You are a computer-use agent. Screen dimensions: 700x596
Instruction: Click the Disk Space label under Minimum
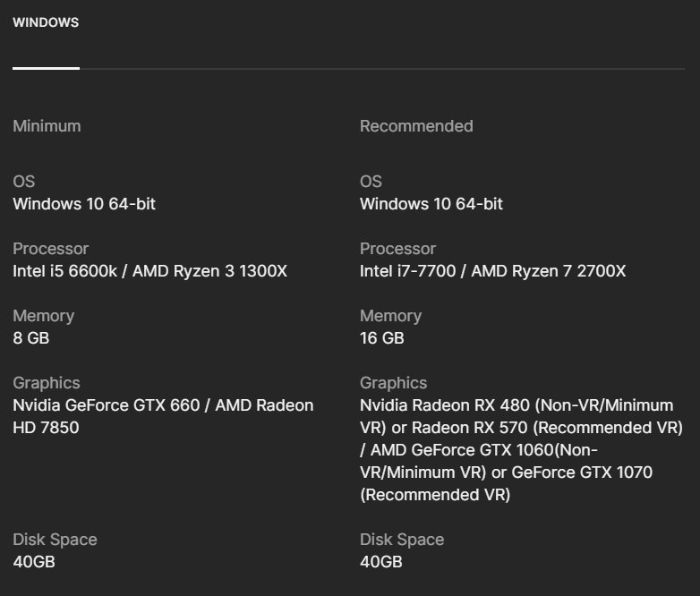click(55, 540)
